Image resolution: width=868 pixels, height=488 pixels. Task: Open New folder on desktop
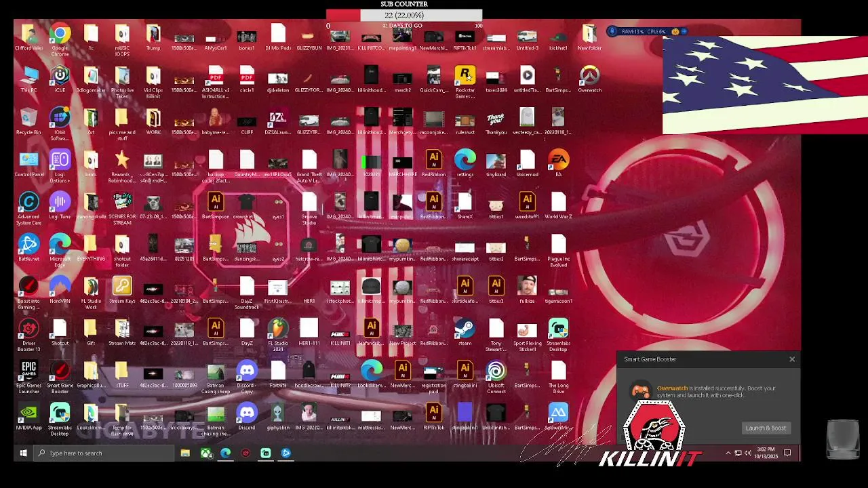[x=589, y=37]
